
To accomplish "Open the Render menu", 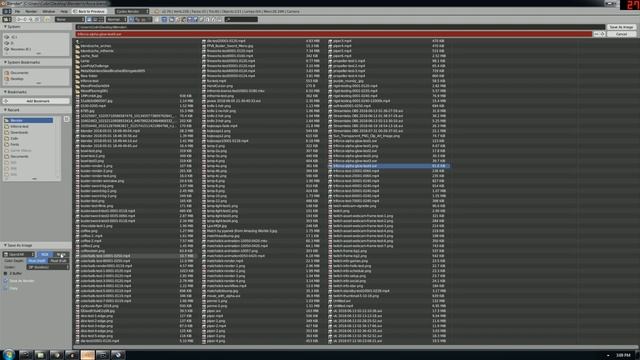I will 31,11.
